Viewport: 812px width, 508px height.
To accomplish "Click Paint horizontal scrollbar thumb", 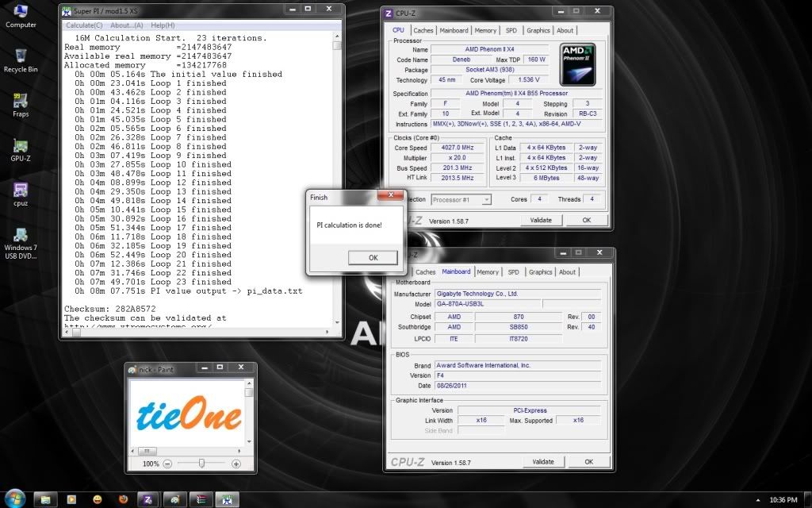I will pos(147,451).
